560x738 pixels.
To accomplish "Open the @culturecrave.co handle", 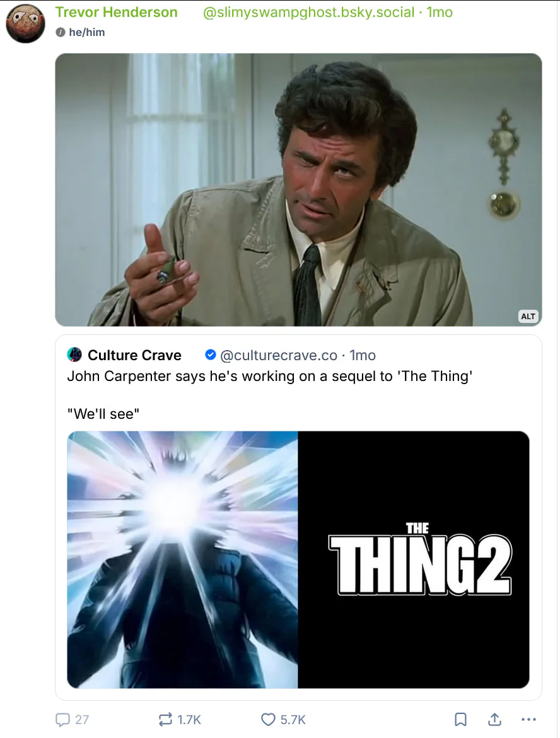I will 278,355.
